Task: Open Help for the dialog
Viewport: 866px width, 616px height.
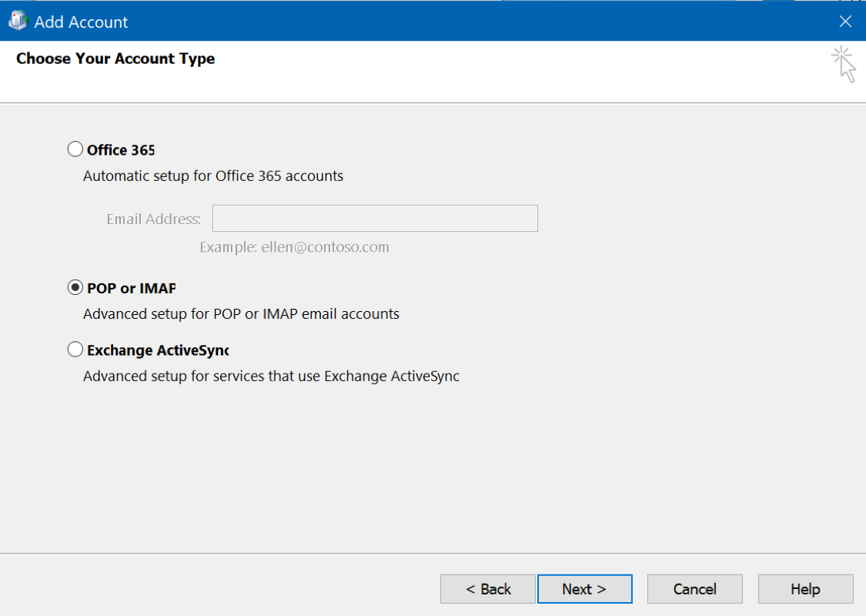Action: (805, 589)
